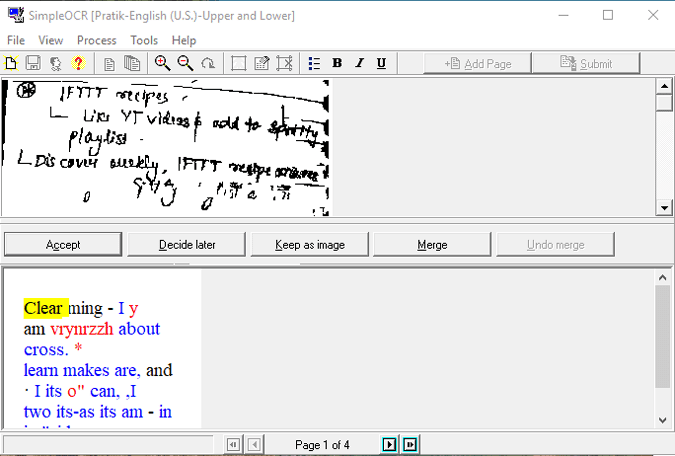Jump to the first page arrow

[233, 444]
